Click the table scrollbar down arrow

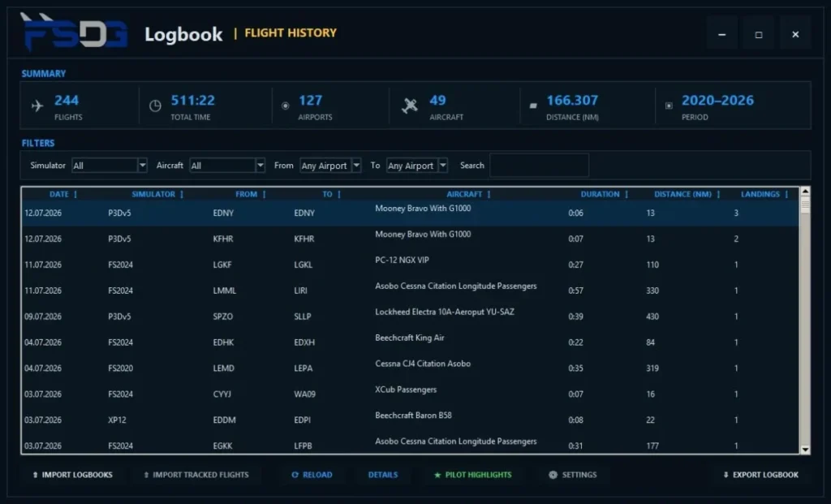tap(805, 450)
